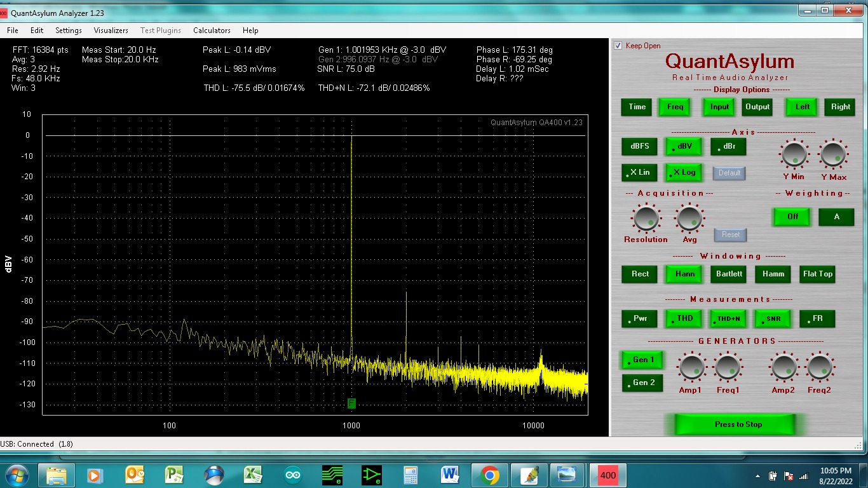The width and height of the screenshot is (868, 488).
Task: Open the network signal tray icon
Action: point(803,475)
